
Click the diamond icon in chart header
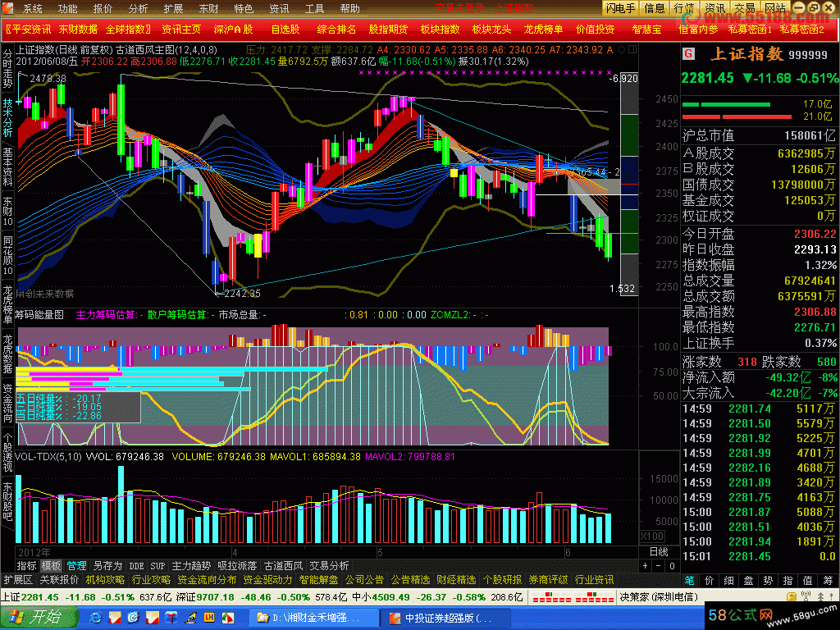[622, 49]
